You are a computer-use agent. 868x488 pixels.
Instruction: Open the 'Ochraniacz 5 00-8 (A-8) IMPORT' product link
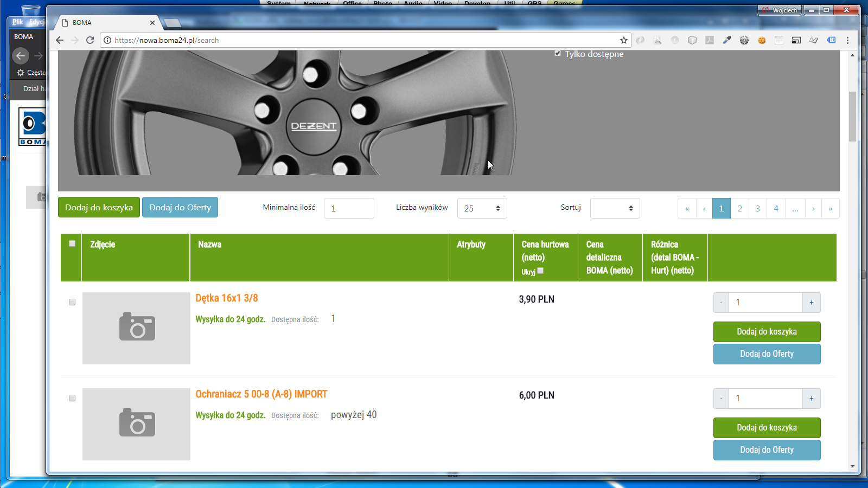coord(261,394)
